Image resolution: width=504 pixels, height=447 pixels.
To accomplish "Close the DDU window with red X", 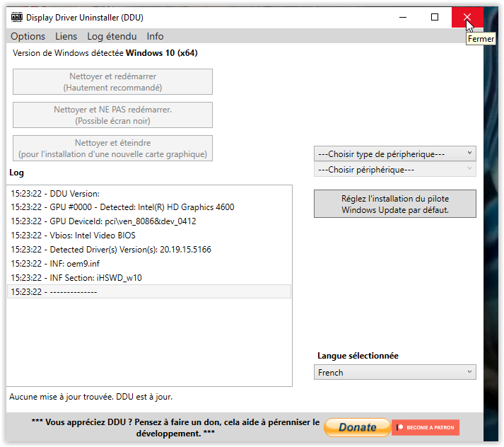I will [467, 18].
